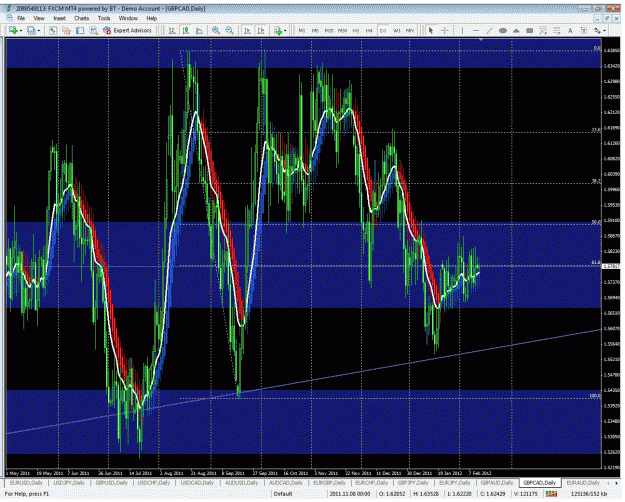Select the Rectangle drawing tool
The image size is (625, 502).
tap(530, 30)
